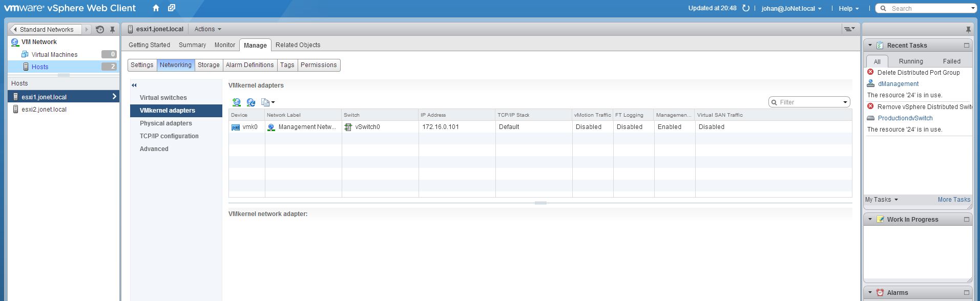This screenshot has height=301, width=980.
Task: Open the Related Objects tab
Action: click(x=298, y=45)
